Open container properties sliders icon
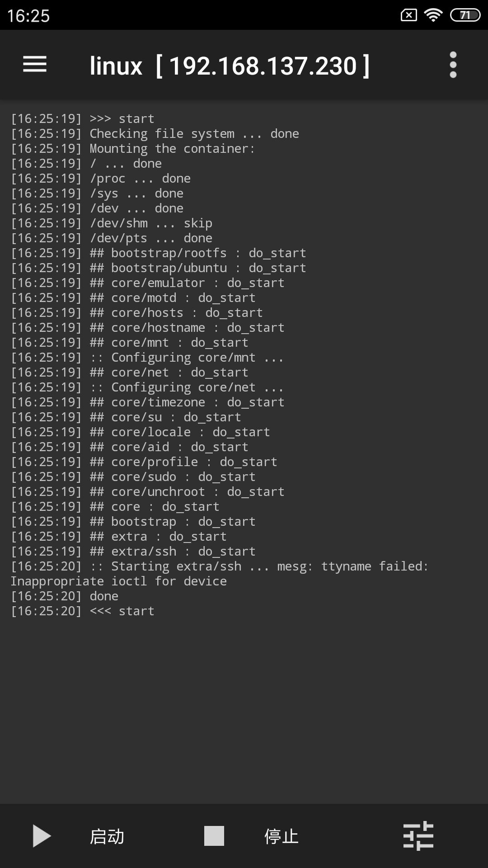This screenshot has height=868, width=488. coord(418,835)
